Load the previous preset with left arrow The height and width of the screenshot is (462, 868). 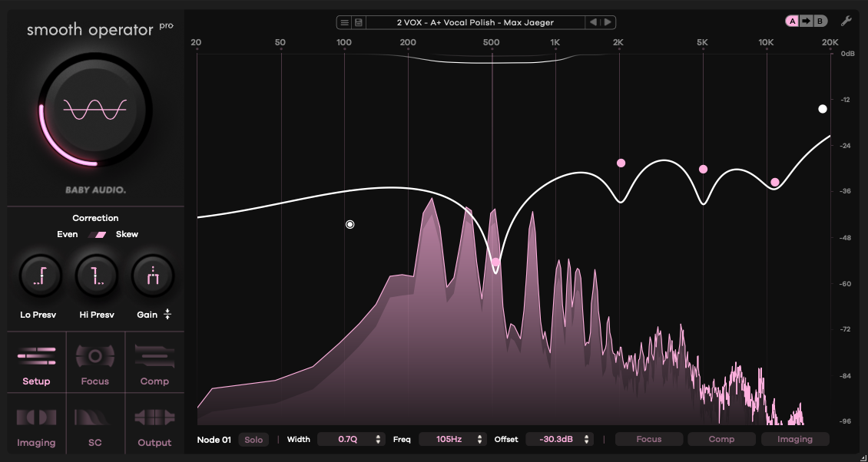coord(593,23)
